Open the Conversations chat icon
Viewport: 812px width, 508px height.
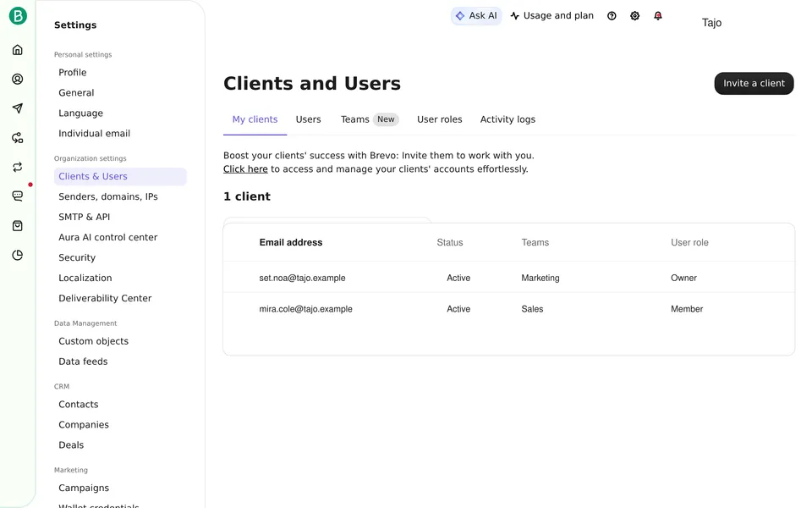(x=18, y=196)
